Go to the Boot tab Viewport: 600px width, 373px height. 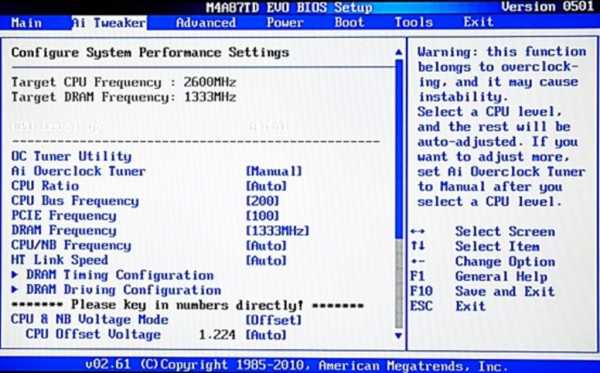click(349, 23)
